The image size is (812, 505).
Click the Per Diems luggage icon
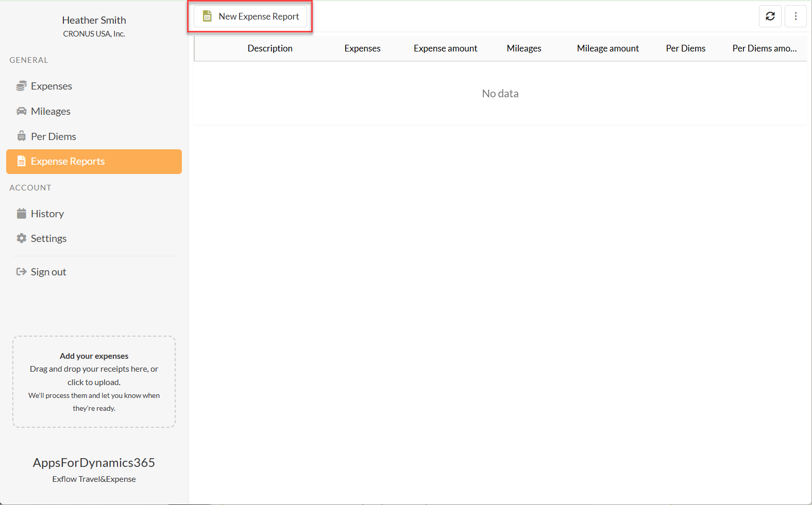pos(21,136)
